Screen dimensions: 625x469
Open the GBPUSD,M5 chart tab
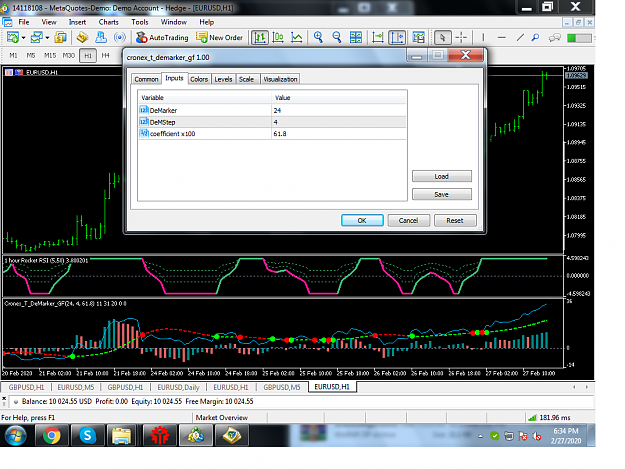(x=282, y=387)
